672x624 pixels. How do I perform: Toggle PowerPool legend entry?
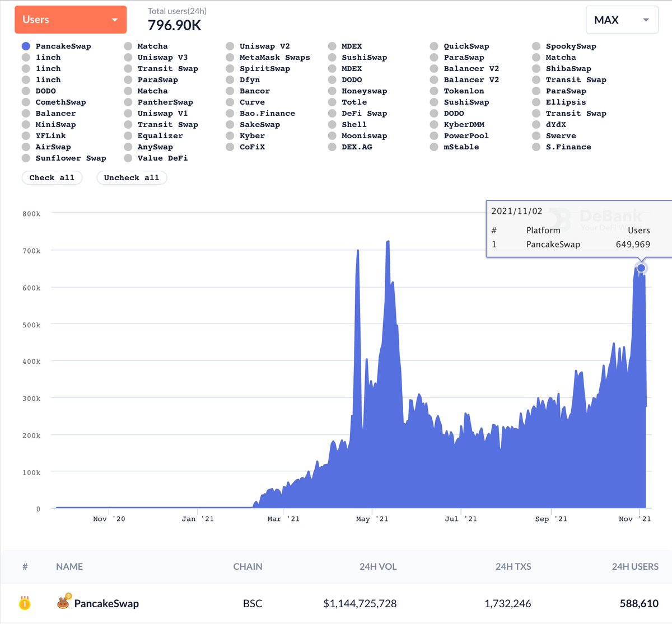click(459, 136)
